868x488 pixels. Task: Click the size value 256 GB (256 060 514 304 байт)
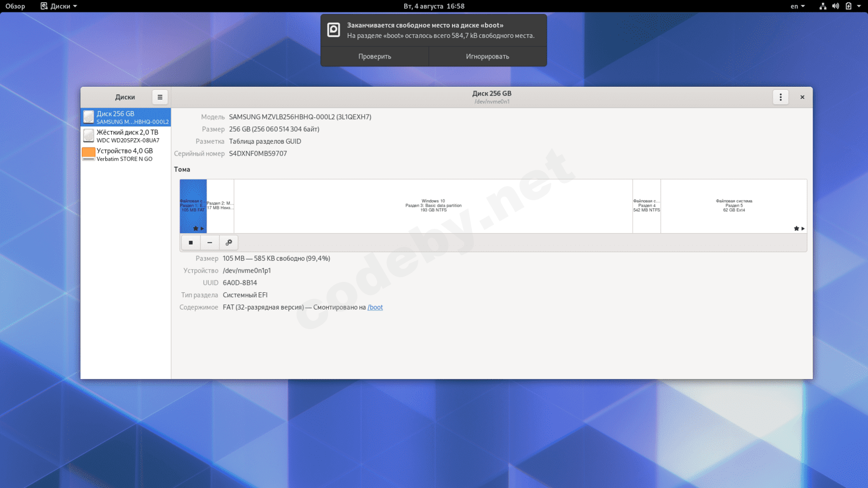pos(274,129)
